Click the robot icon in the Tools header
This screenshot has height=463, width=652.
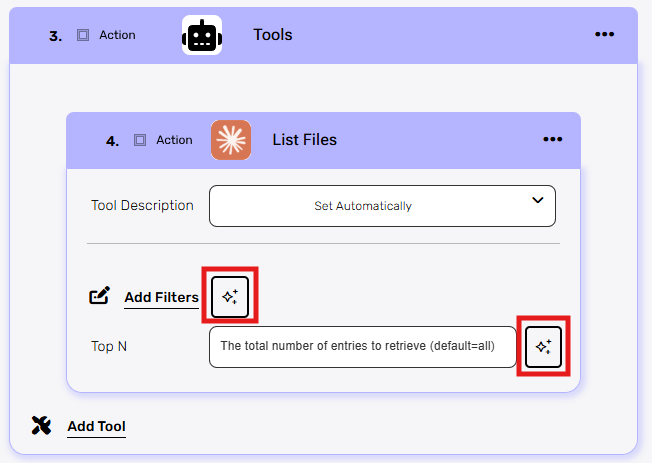click(x=202, y=35)
